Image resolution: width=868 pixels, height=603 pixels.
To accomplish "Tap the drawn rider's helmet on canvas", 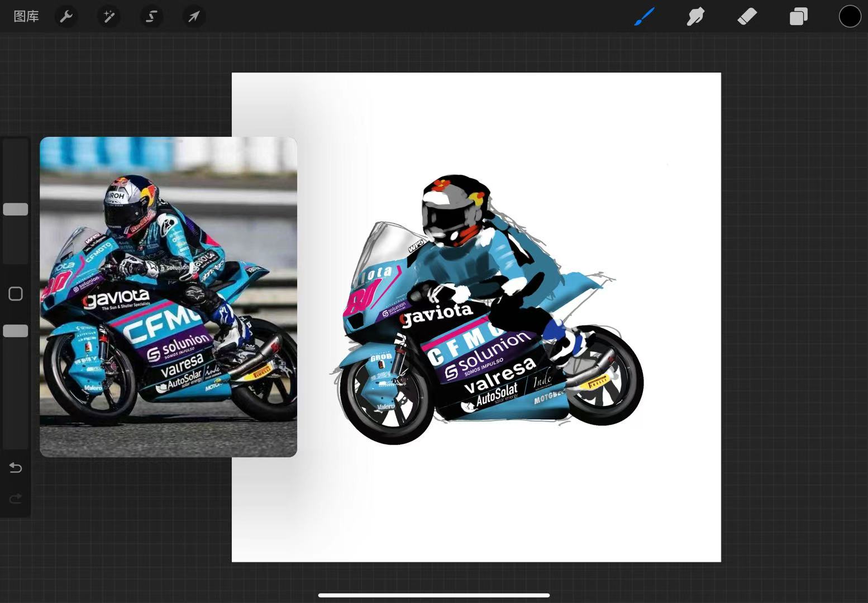I will click(454, 210).
